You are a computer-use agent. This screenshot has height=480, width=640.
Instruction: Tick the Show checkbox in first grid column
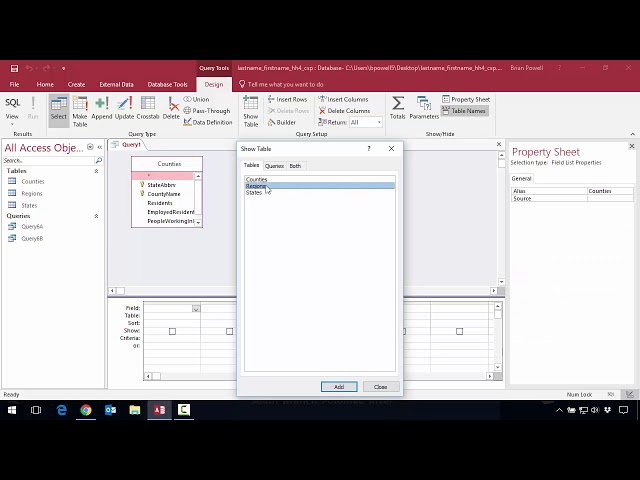(172, 331)
